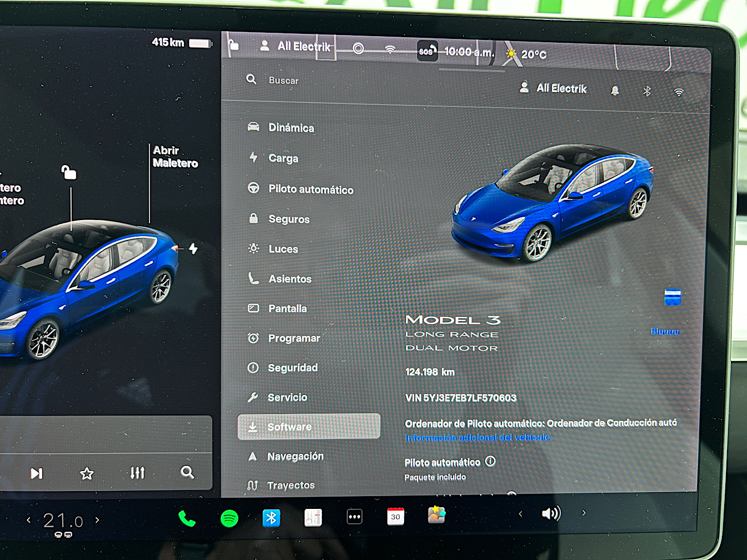The height and width of the screenshot is (560, 747).
Task: Open the Navegación settings
Action: (285, 456)
